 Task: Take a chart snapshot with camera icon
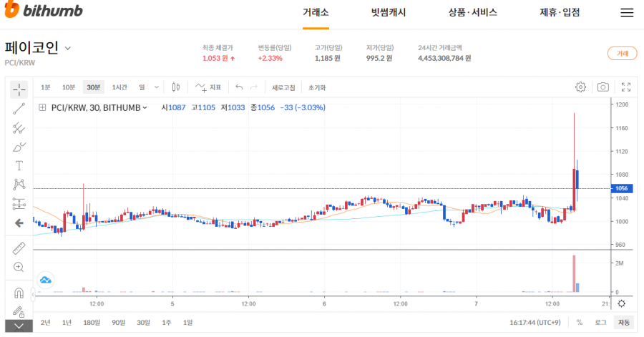(x=603, y=87)
